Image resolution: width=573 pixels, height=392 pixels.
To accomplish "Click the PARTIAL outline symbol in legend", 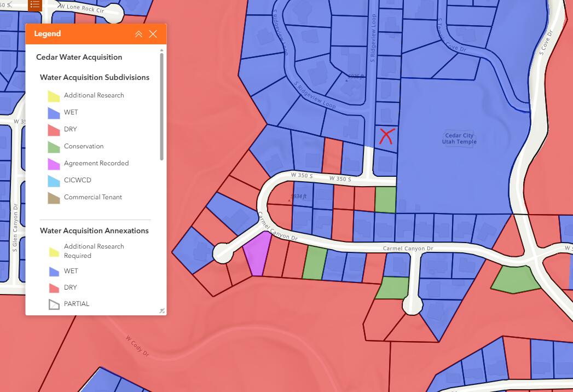I will 54,304.
